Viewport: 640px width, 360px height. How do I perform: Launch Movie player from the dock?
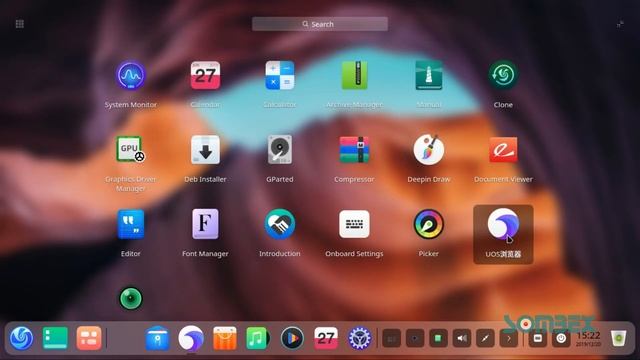[292, 338]
